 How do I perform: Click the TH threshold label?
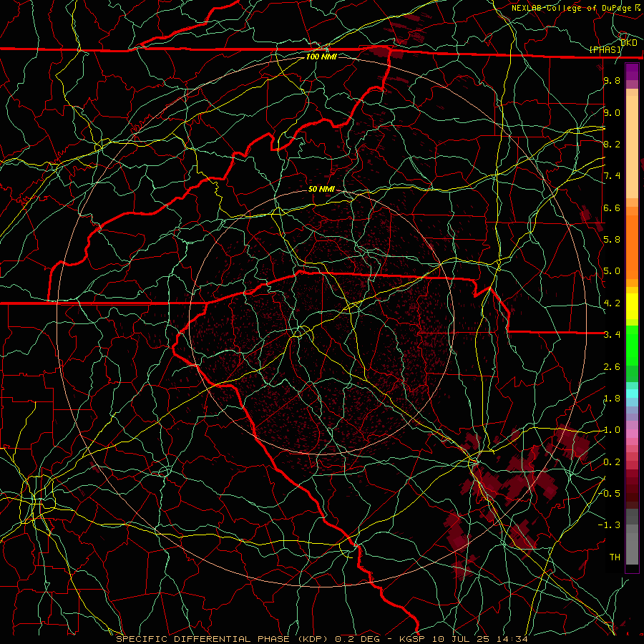(x=615, y=557)
